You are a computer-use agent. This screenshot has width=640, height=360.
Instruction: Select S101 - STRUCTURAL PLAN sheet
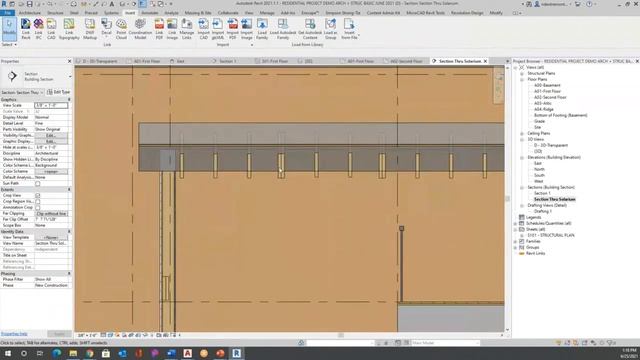tap(551, 236)
